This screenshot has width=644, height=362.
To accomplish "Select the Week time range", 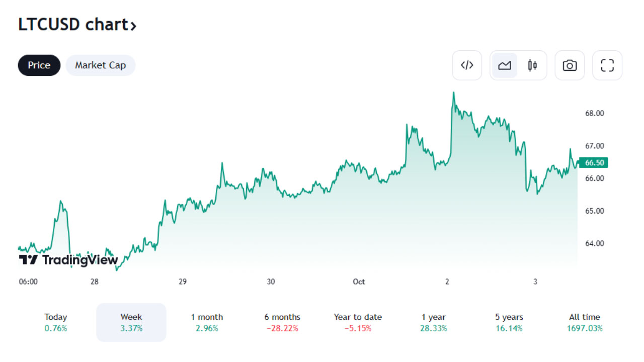I will 131,322.
